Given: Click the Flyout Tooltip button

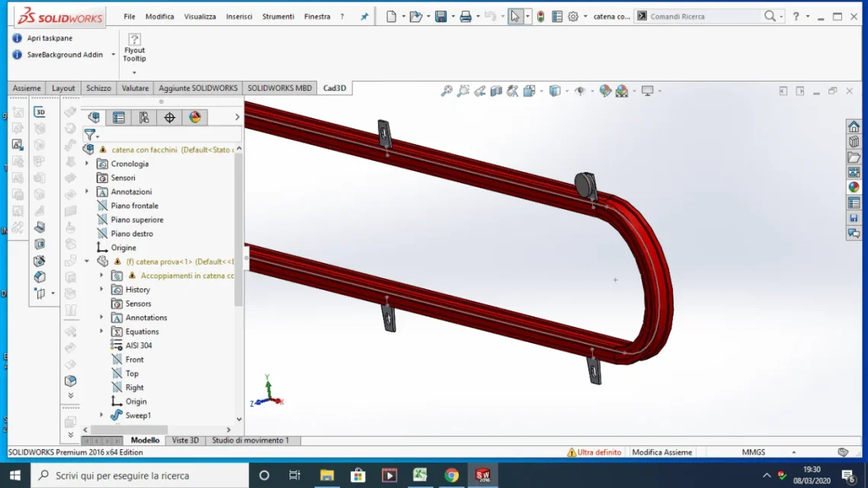Looking at the screenshot, I should click(134, 47).
